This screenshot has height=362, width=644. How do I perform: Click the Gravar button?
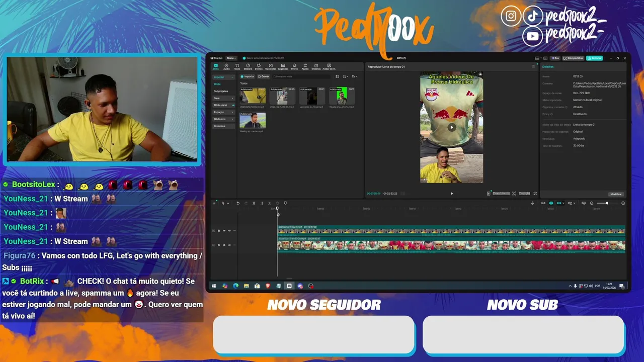click(x=264, y=76)
